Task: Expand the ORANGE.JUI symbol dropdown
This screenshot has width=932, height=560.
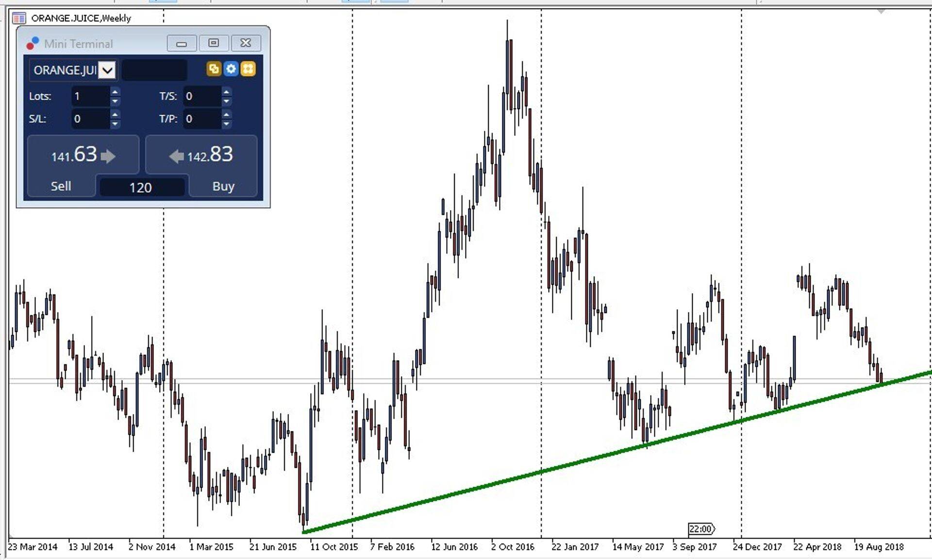Action: (x=107, y=70)
